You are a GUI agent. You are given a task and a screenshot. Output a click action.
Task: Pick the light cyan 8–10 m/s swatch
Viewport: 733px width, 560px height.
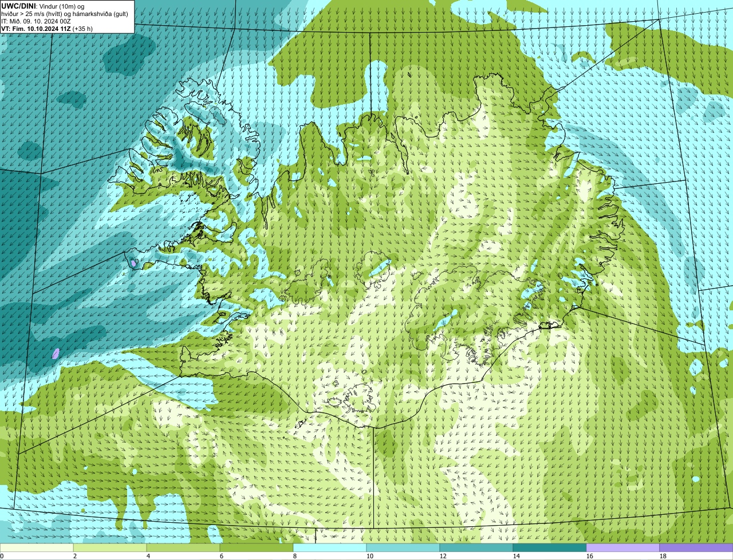pos(330,547)
